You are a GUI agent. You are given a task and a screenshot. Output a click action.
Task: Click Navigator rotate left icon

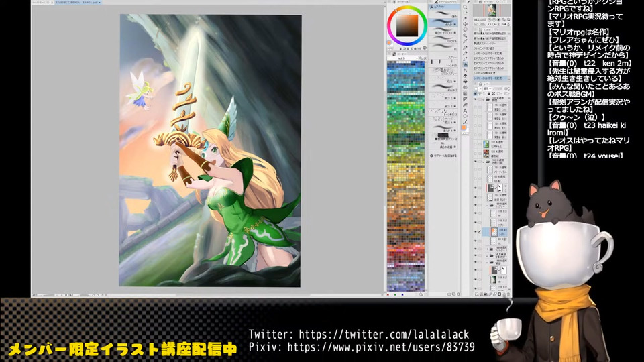(489, 24)
